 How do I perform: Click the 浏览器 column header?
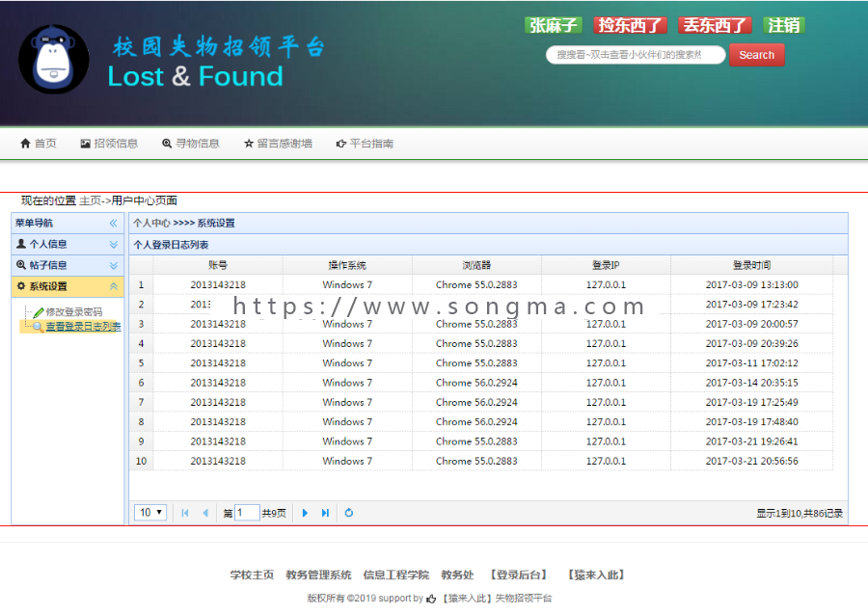coord(476,265)
